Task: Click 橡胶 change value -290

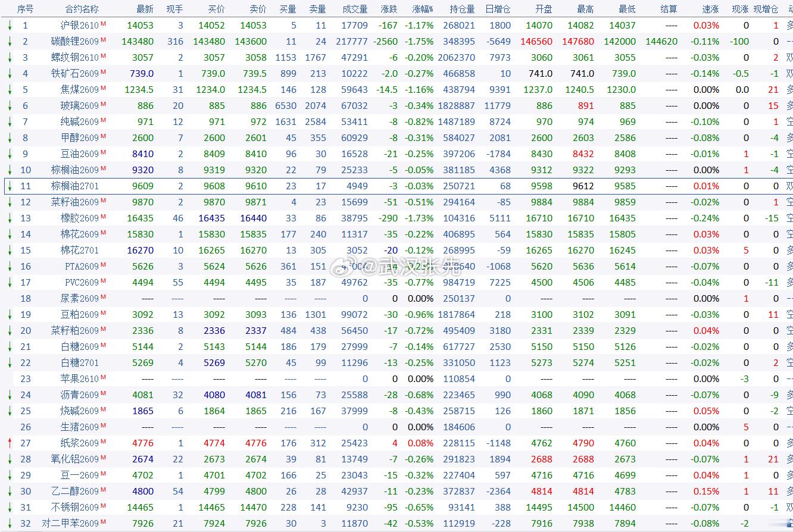Action: tap(388, 218)
